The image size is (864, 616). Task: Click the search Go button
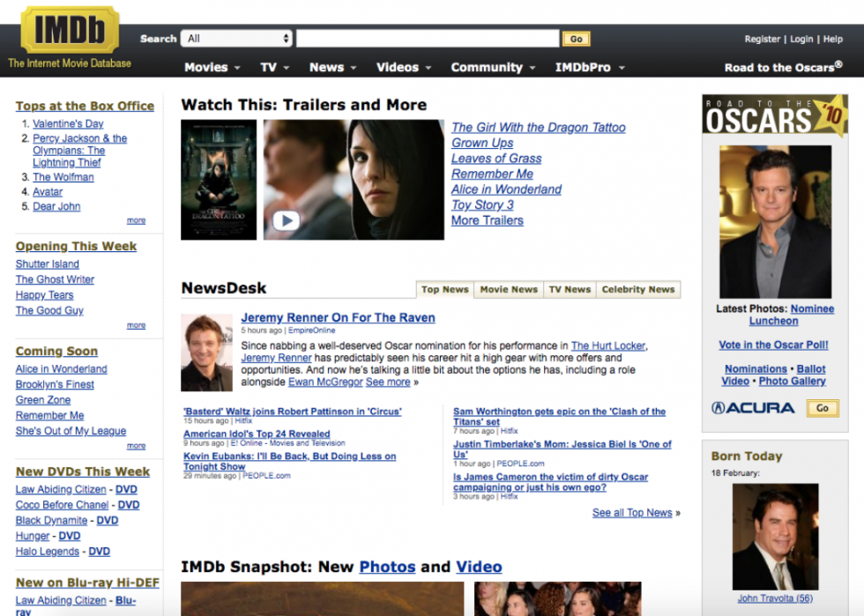577,39
